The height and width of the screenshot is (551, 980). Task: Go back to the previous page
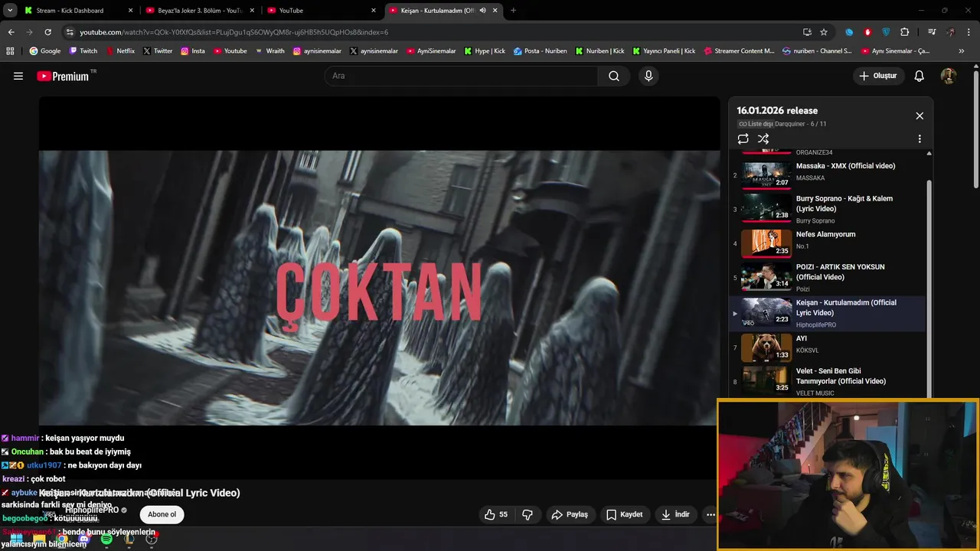[x=11, y=32]
